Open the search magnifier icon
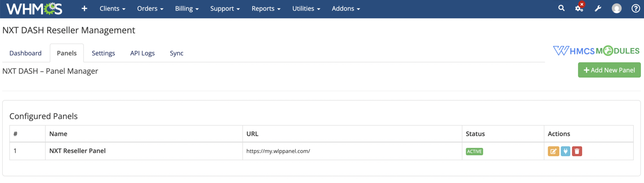 coord(561,8)
